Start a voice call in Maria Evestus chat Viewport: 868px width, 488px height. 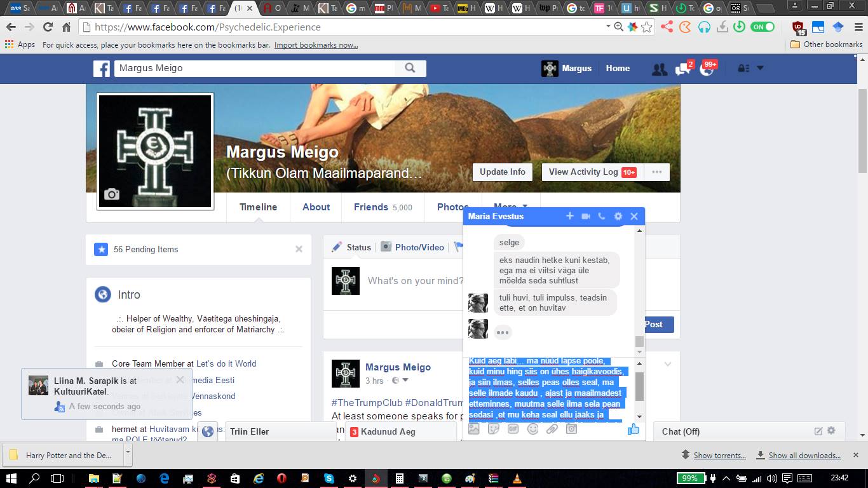(602, 216)
